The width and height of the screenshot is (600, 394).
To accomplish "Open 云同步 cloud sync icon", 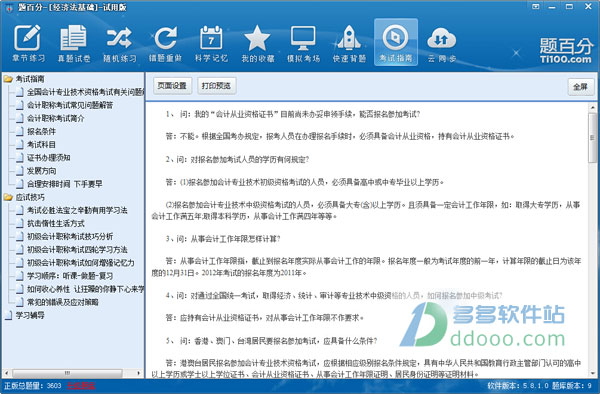I will point(442,42).
